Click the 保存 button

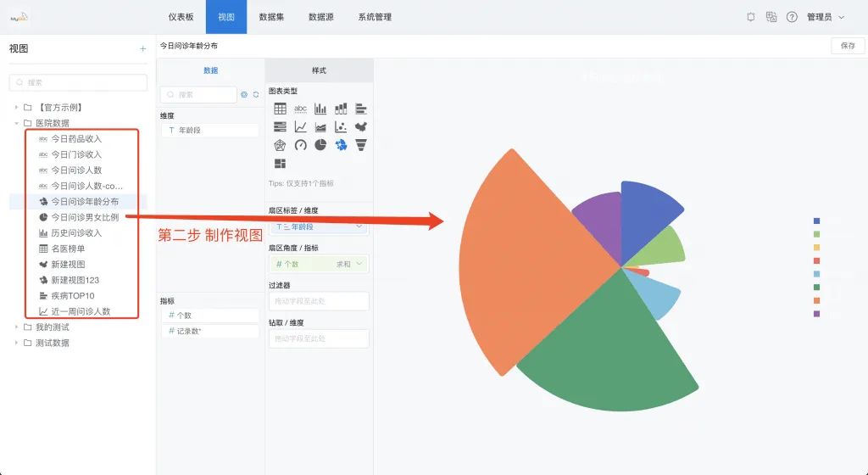(848, 46)
